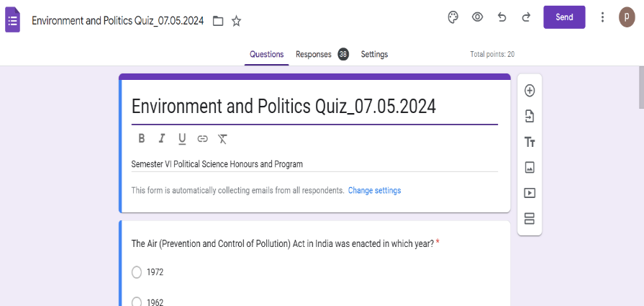The height and width of the screenshot is (306, 644).
Task: Choose the 1962 radio option
Action: (x=137, y=302)
